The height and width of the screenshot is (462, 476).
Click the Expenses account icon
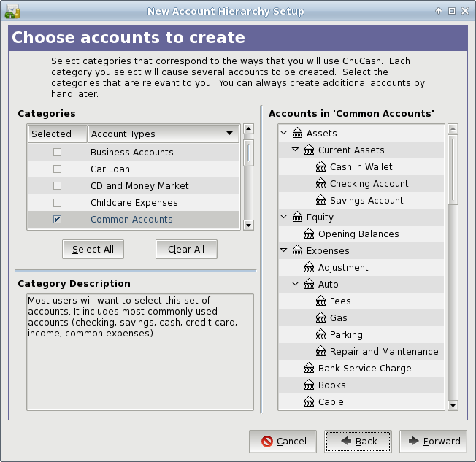tap(297, 250)
